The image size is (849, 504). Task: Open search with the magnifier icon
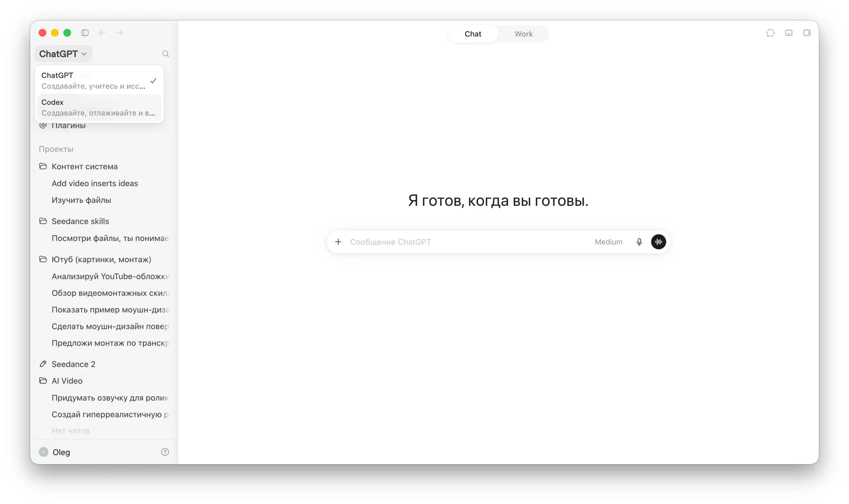click(165, 54)
